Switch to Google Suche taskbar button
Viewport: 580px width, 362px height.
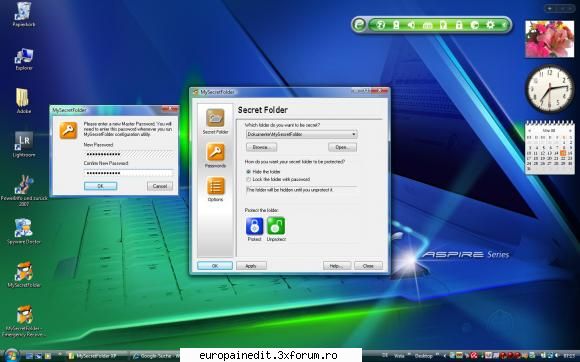[155, 356]
